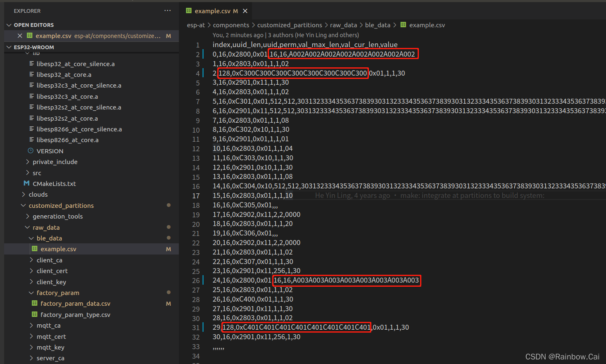This screenshot has height=364, width=606.
Task: Expand the mqtt_ca folder
Action: pos(31,325)
